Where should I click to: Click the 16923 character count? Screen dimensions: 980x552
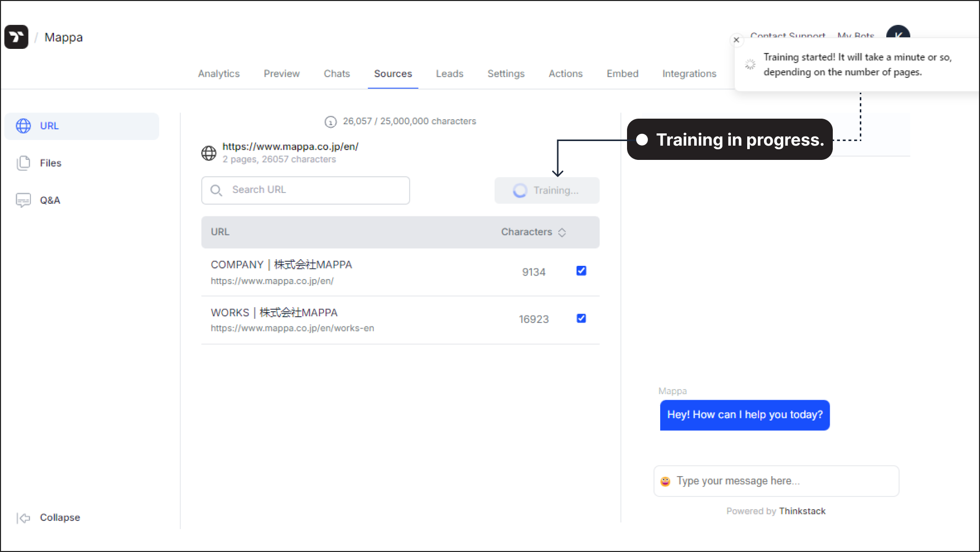click(x=533, y=319)
